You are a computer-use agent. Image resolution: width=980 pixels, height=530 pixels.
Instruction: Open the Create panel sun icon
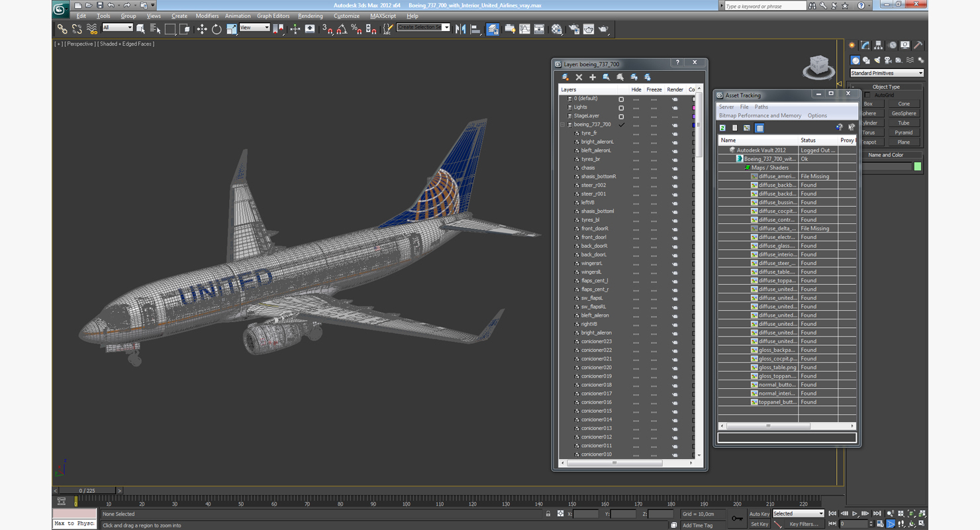tap(852, 45)
